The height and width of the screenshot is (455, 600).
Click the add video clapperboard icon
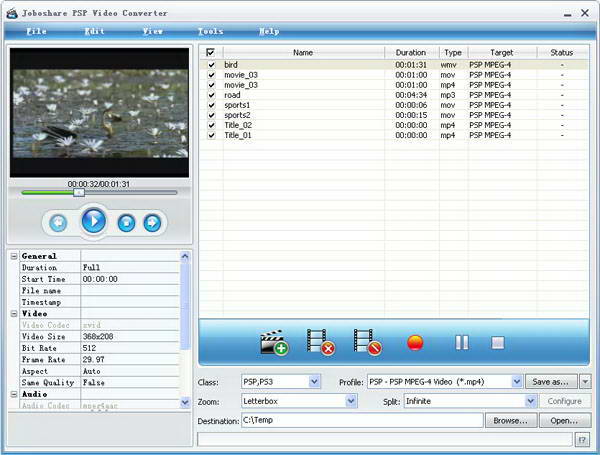(273, 343)
